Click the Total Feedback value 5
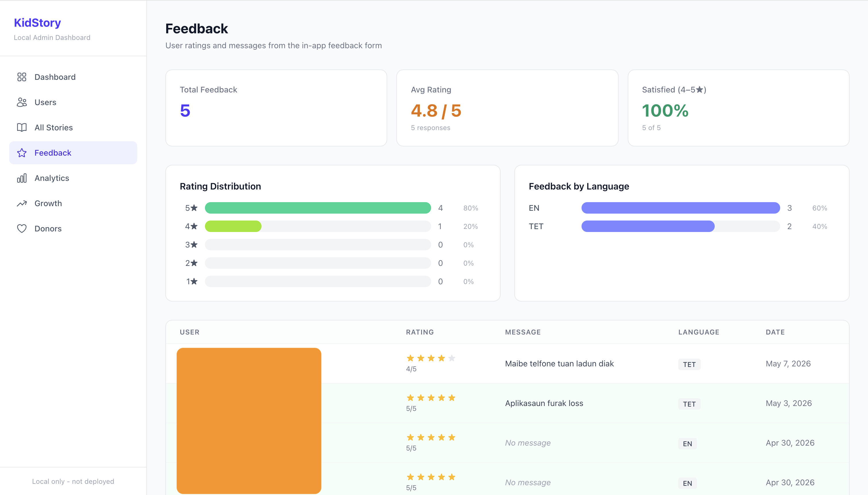 pos(185,111)
